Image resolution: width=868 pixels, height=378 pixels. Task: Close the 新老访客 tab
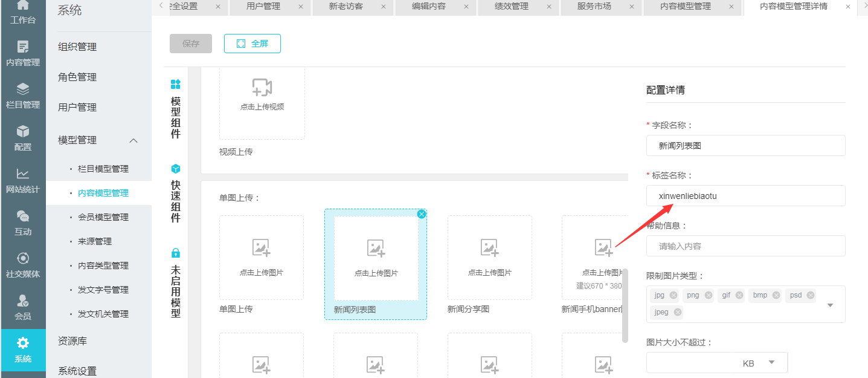(x=384, y=7)
